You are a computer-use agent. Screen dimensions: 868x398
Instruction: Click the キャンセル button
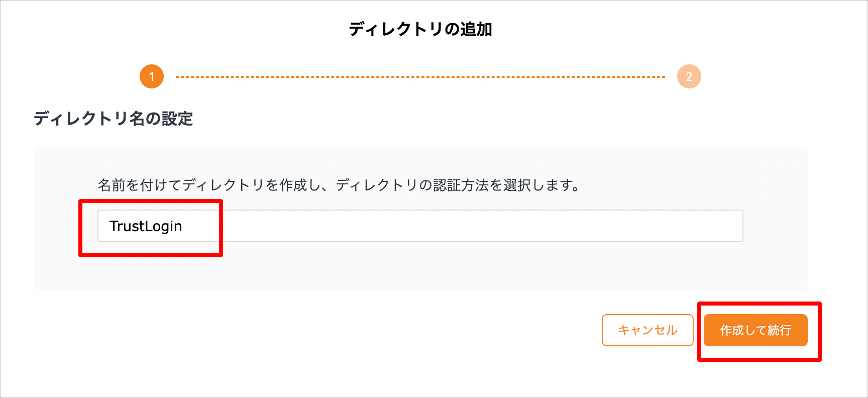[647, 330]
